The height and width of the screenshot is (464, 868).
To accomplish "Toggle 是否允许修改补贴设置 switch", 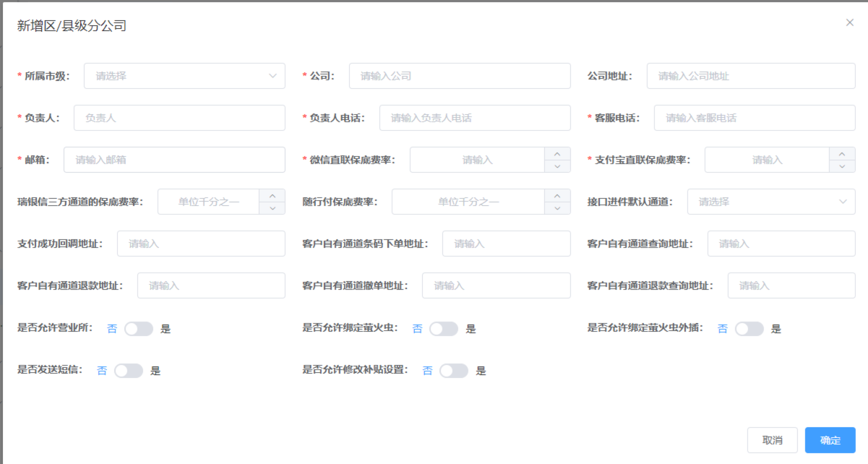I will pos(454,371).
